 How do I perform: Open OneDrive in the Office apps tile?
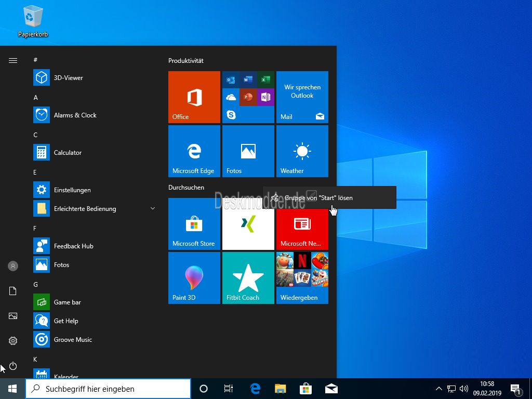(x=231, y=97)
